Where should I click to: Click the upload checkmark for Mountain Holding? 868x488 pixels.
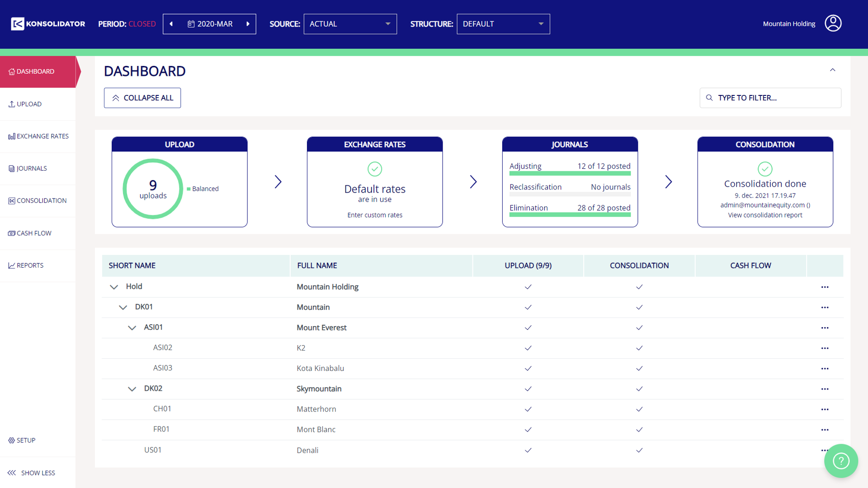point(528,287)
